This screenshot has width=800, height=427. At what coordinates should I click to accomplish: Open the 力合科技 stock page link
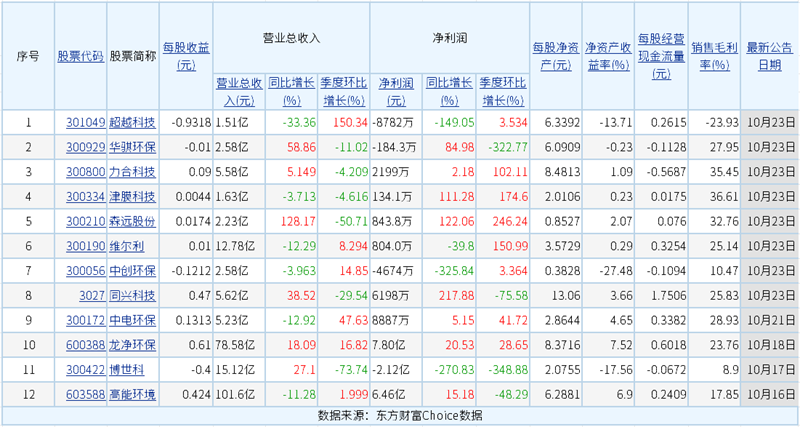point(132,172)
